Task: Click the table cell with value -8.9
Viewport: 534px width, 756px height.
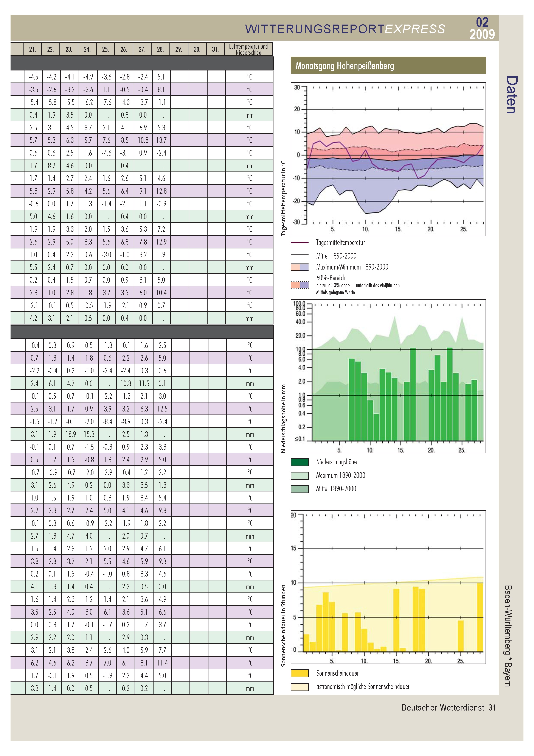Action: click(x=126, y=421)
